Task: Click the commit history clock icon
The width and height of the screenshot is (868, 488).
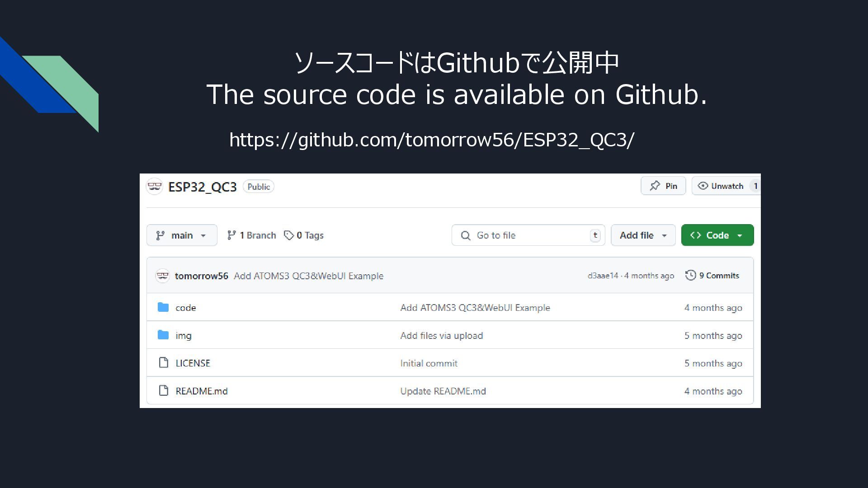Action: pos(690,275)
